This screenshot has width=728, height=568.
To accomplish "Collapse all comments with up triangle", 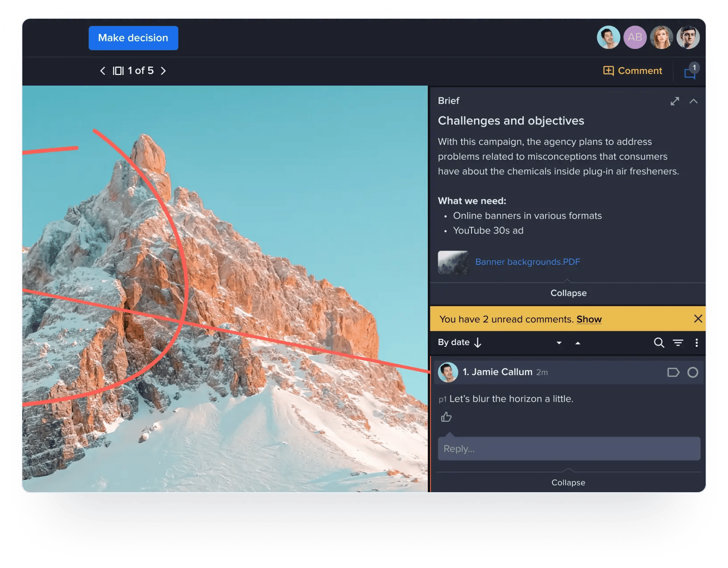I will tap(578, 343).
